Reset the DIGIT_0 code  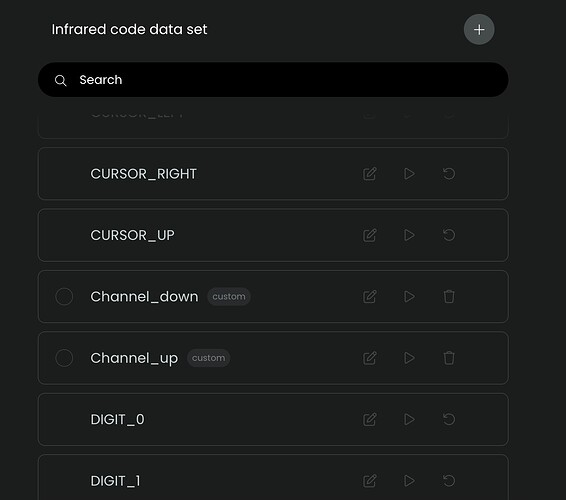click(449, 419)
